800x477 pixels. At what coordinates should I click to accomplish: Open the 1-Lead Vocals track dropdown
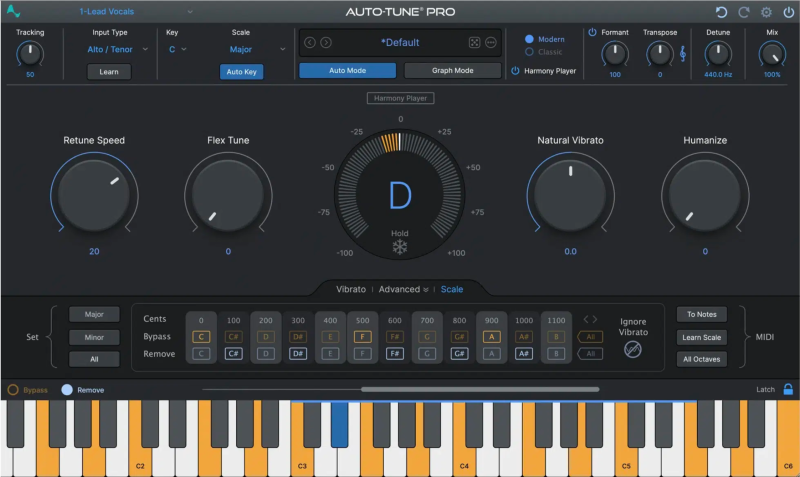136,11
